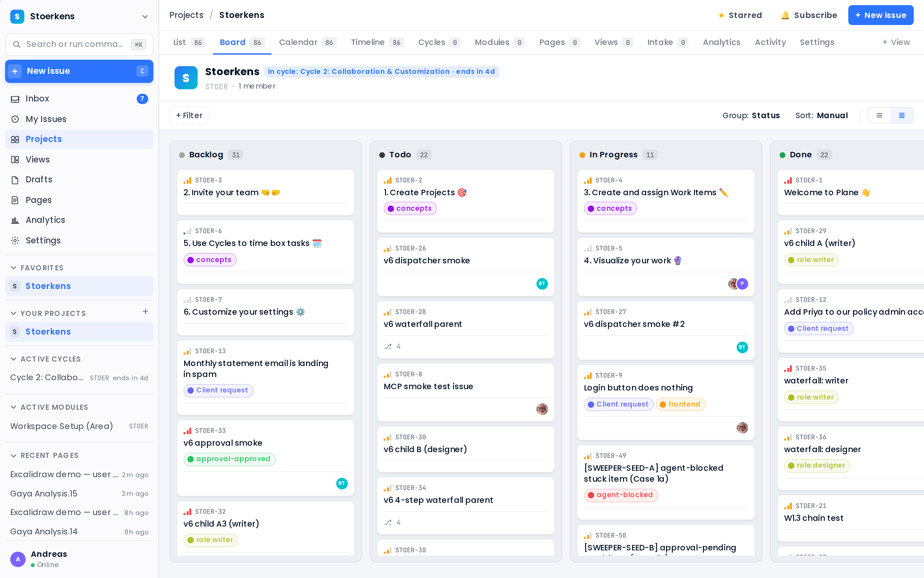Click the BT avatar on v6 approval smoke
The height and width of the screenshot is (578, 924).
(x=342, y=484)
